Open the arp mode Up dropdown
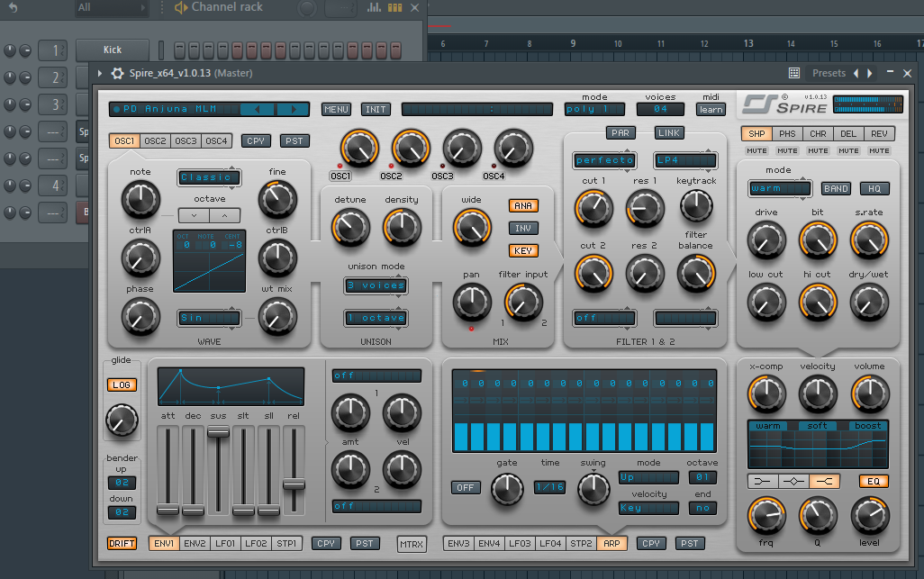 tap(648, 477)
